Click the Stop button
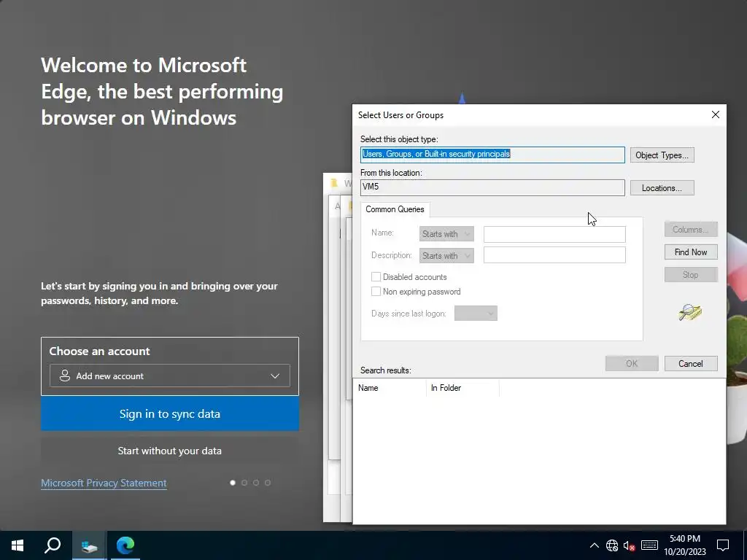The width and height of the screenshot is (747, 560). pos(691,275)
